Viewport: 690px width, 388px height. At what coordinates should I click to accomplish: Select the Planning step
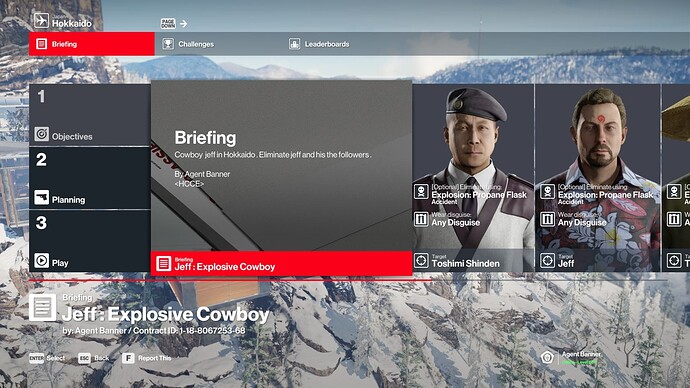coord(90,178)
